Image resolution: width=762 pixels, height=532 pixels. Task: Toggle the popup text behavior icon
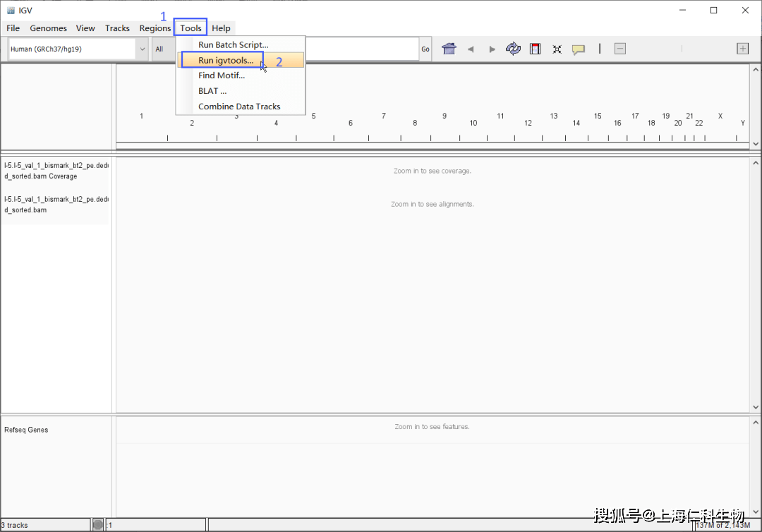[579, 49]
